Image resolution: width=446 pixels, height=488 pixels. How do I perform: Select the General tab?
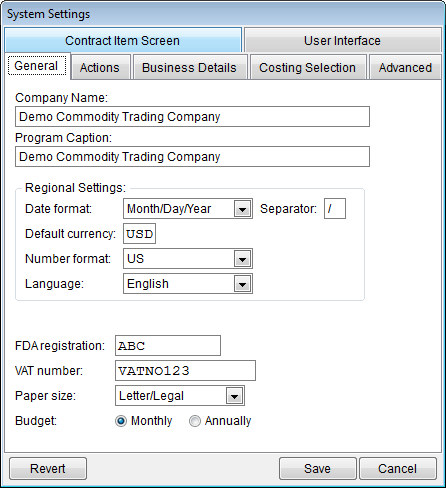pyautogui.click(x=37, y=66)
